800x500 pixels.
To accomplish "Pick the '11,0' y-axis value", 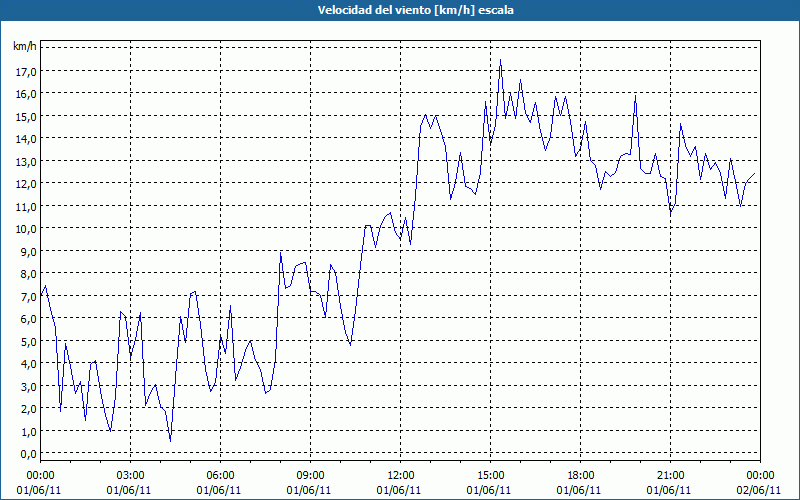I will coord(26,206).
